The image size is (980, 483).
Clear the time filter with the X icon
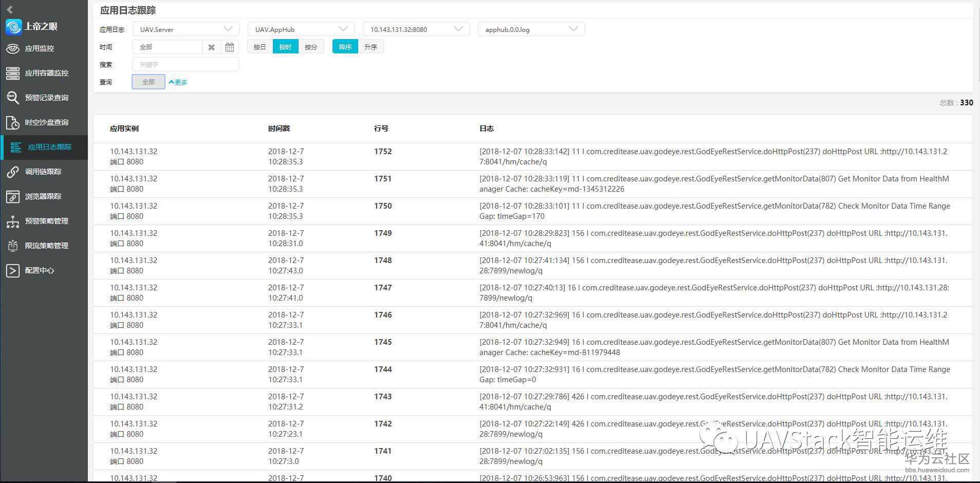pyautogui.click(x=211, y=47)
